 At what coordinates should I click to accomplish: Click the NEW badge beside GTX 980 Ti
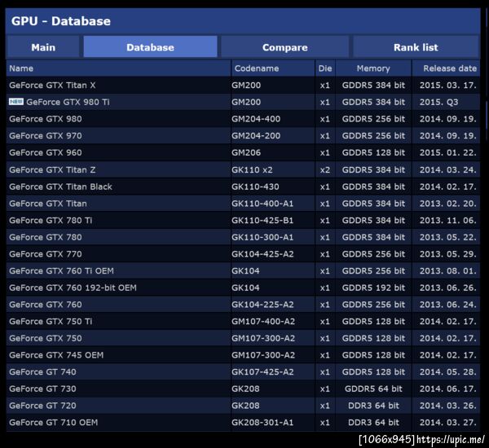point(16,102)
